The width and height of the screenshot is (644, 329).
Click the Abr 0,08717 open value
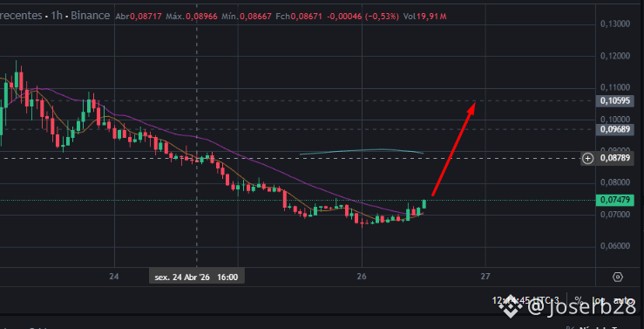tap(139, 17)
